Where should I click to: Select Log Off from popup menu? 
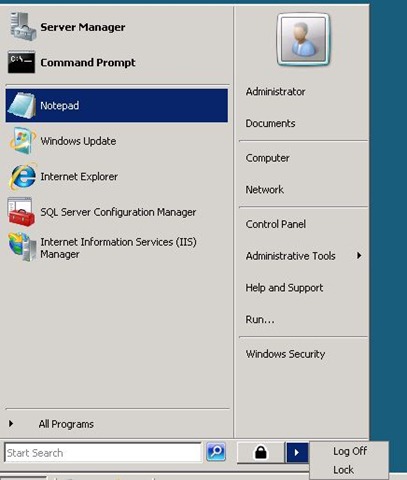350,451
